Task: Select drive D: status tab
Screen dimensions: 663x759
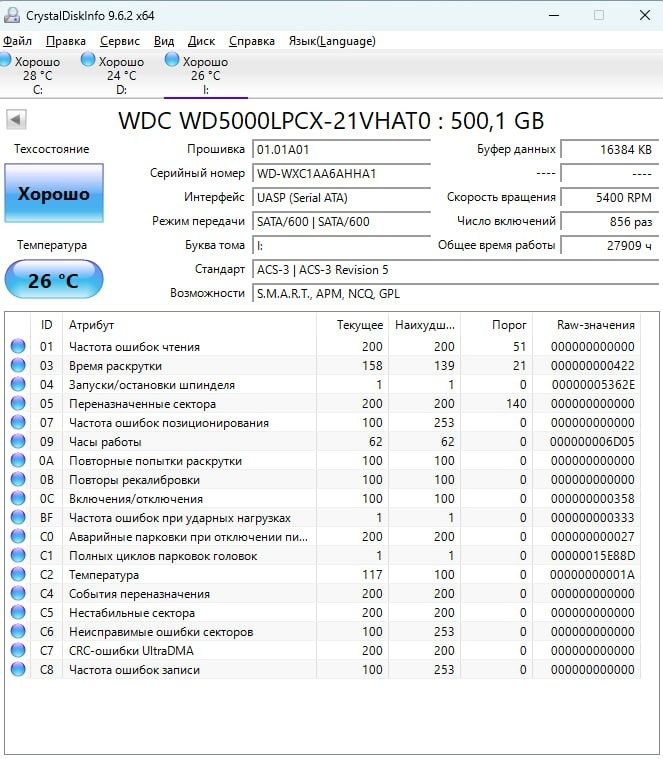Action: (x=116, y=75)
